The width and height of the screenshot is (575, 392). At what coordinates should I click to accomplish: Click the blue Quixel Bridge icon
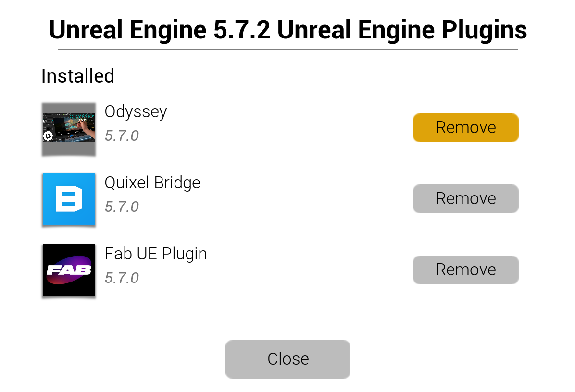69,199
